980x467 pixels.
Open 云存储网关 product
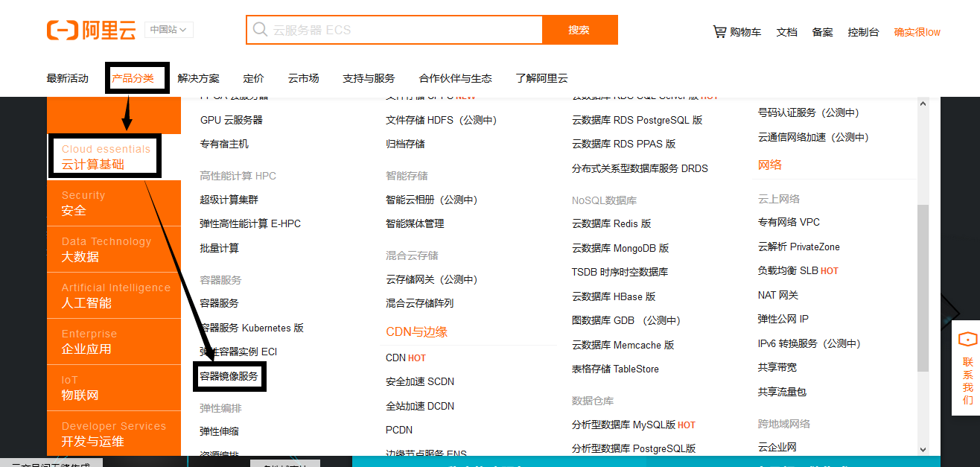pyautogui.click(x=431, y=279)
